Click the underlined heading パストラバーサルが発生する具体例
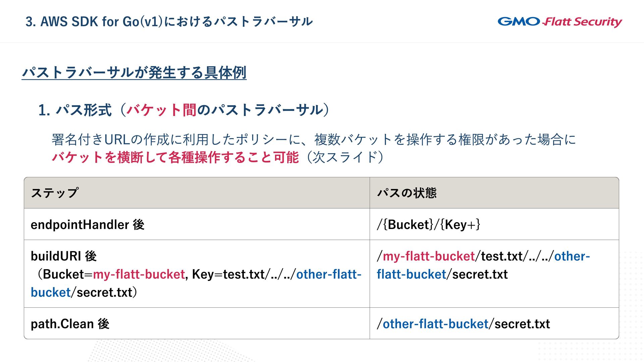 point(134,73)
